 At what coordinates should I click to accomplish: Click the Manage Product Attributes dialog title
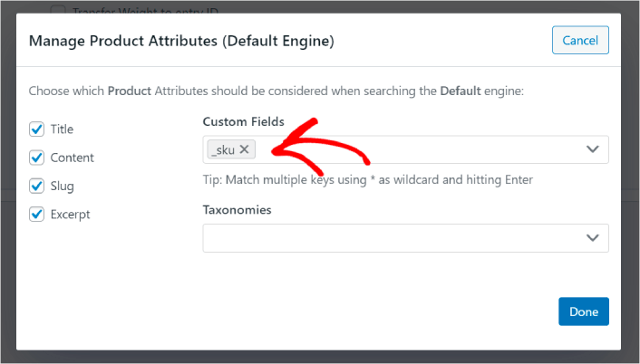point(182,41)
